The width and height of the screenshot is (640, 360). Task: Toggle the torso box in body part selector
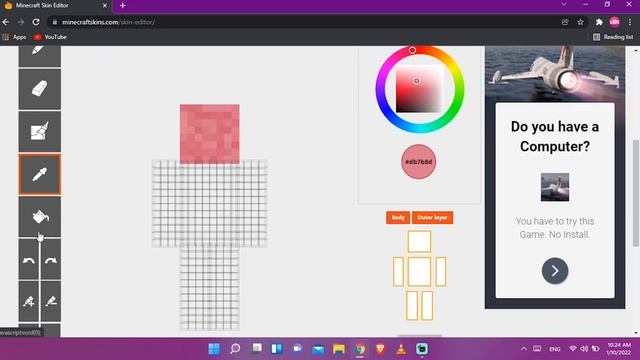click(419, 271)
